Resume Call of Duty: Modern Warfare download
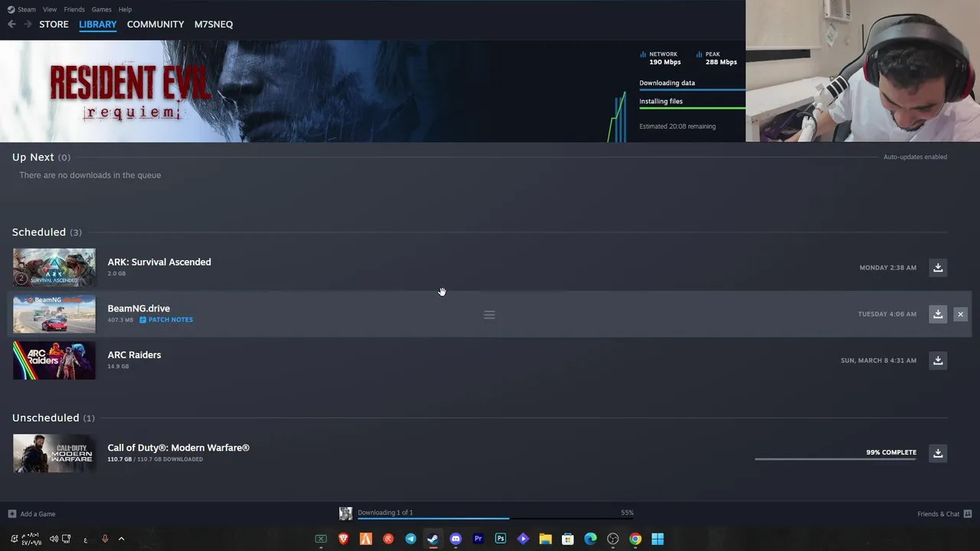The image size is (980, 551). (x=938, y=453)
